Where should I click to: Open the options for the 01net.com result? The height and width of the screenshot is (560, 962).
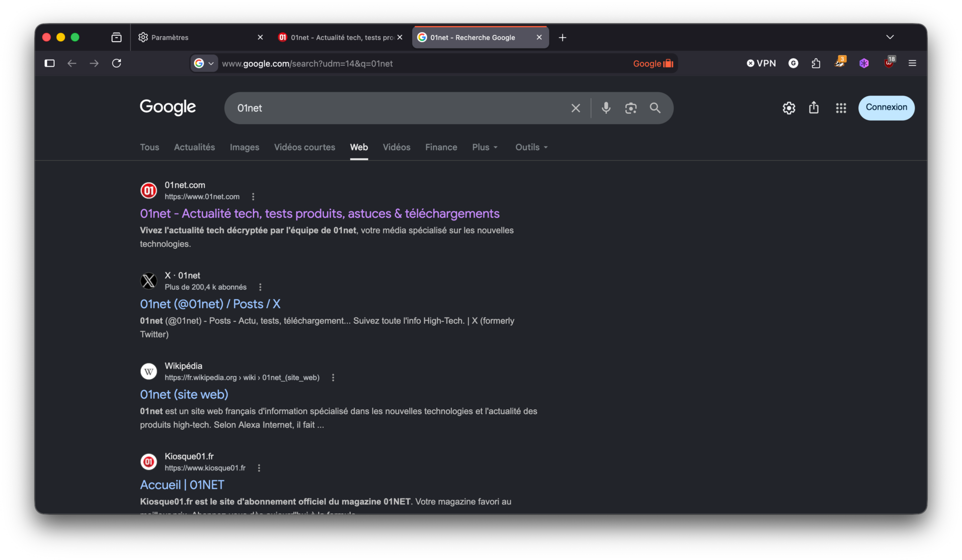pyautogui.click(x=253, y=197)
